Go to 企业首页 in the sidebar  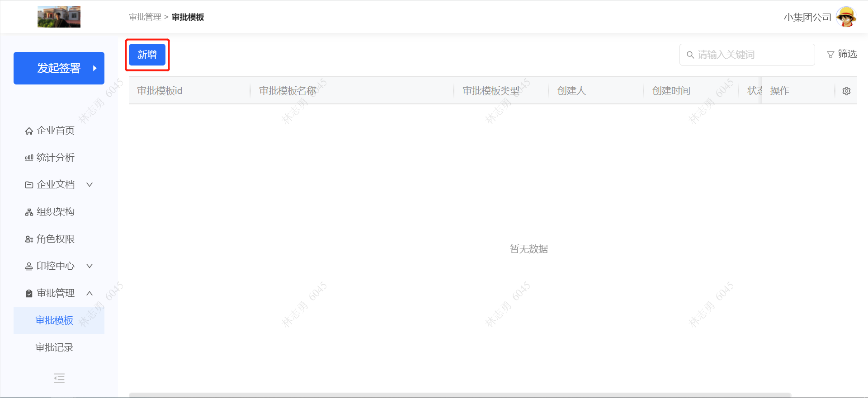[x=55, y=131]
